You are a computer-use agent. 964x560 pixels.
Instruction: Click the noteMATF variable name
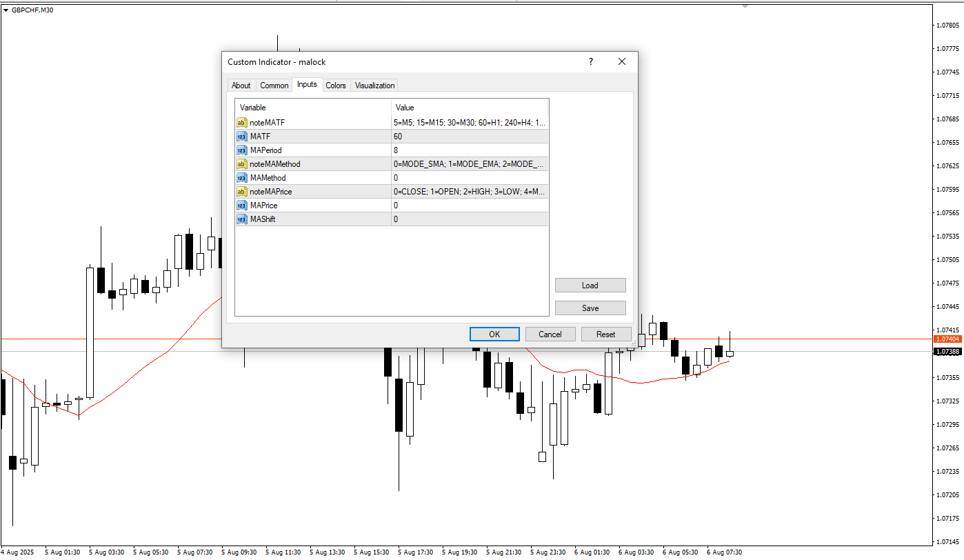click(x=267, y=123)
